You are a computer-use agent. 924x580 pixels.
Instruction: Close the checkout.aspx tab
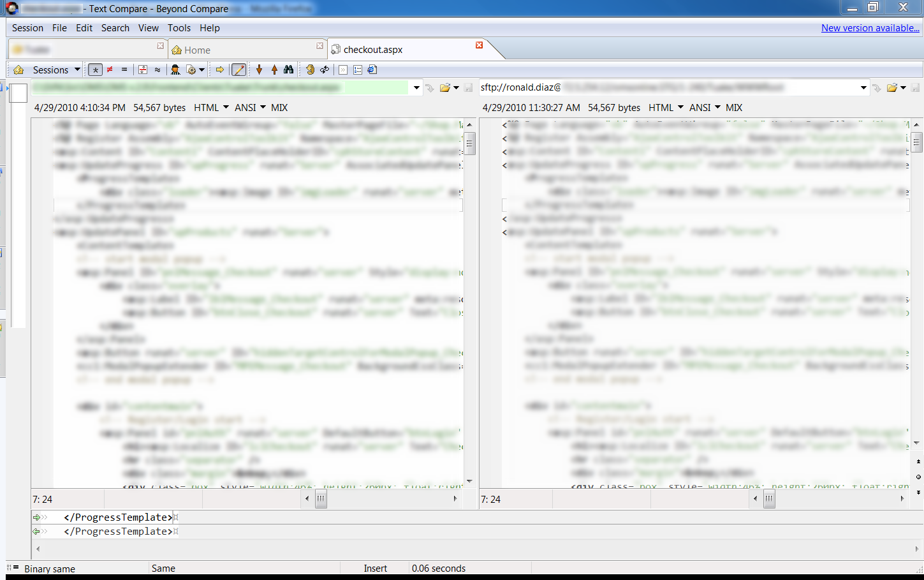tap(480, 45)
